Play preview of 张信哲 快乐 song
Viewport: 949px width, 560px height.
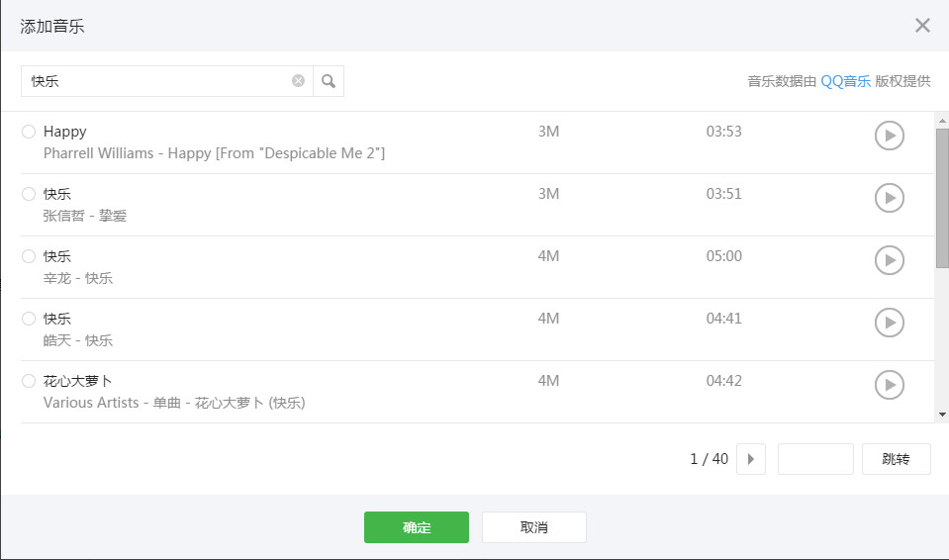[x=889, y=198]
